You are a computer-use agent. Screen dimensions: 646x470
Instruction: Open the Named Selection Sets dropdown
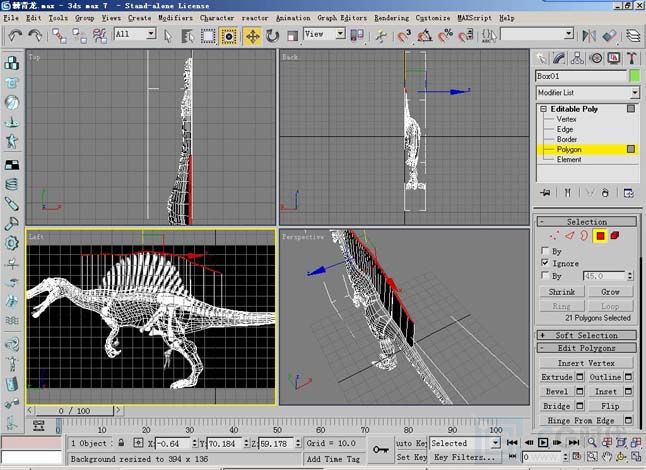pyautogui.click(x=537, y=34)
